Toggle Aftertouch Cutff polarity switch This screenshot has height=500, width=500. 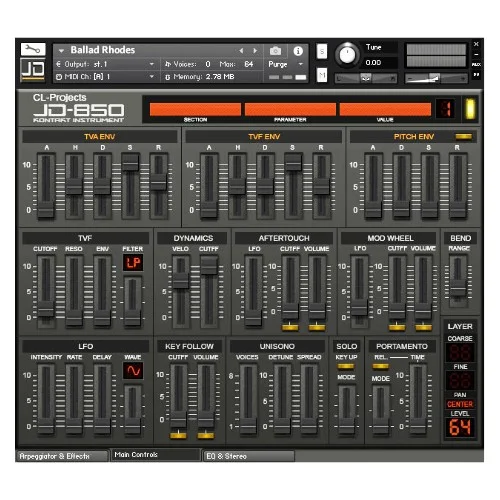tap(290, 327)
